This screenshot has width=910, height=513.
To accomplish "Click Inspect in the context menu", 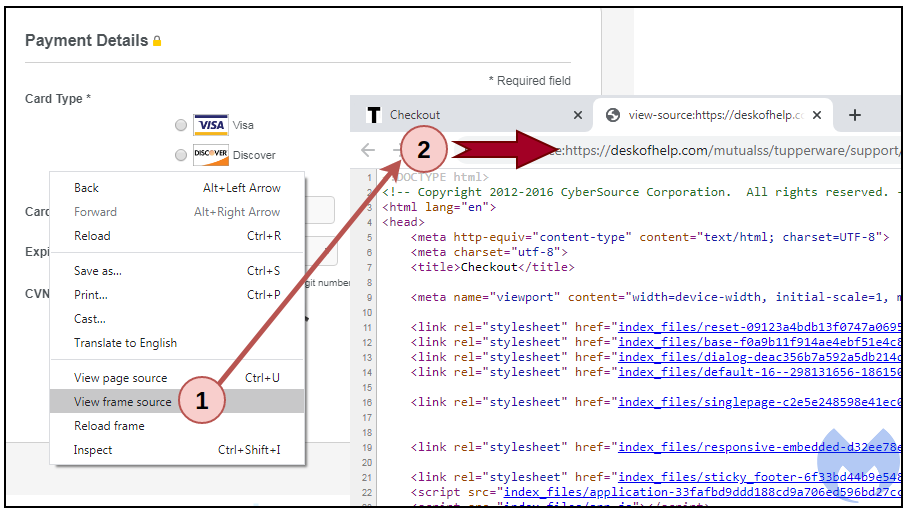I will [x=93, y=450].
